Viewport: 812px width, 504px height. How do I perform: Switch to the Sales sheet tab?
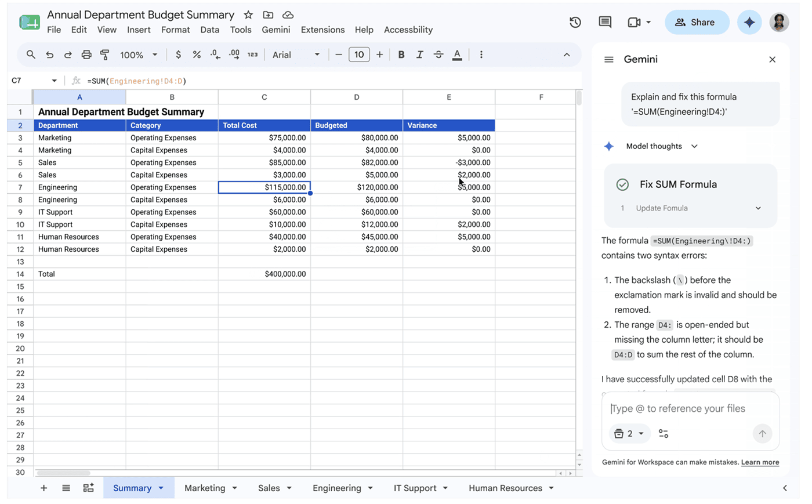click(x=269, y=488)
